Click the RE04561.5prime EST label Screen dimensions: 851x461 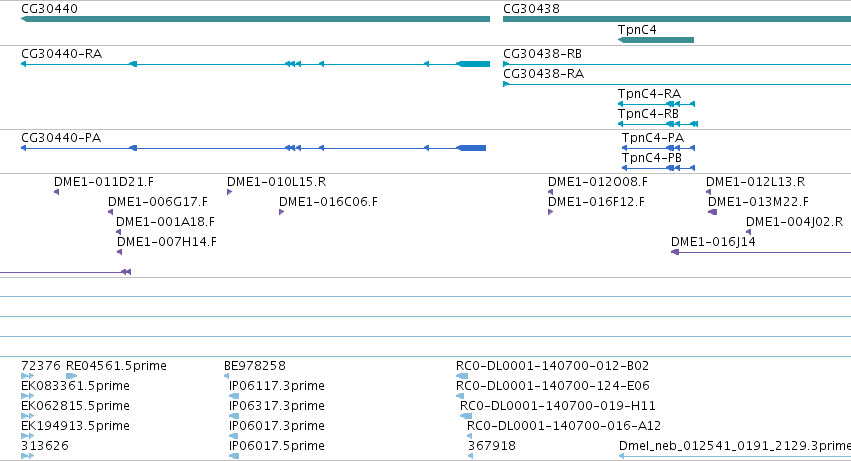tap(116, 366)
